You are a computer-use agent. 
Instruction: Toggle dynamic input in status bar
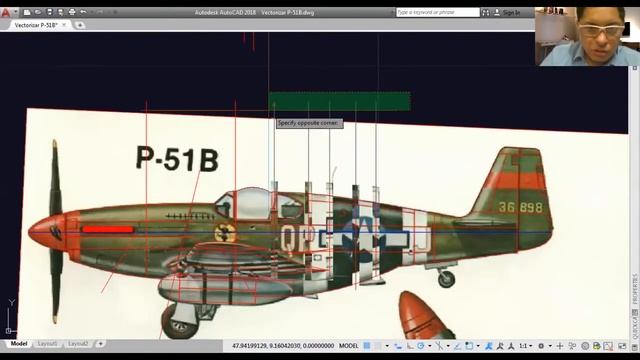(x=398, y=346)
